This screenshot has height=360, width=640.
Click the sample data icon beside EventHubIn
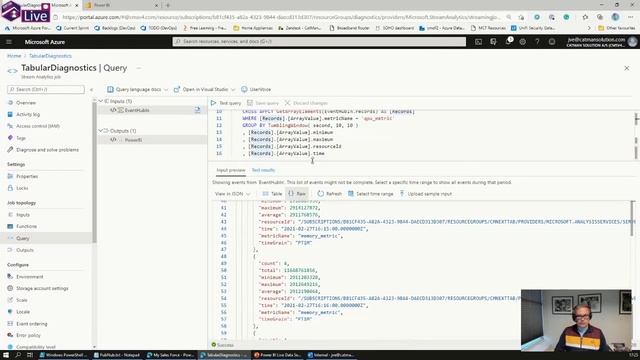point(198,110)
